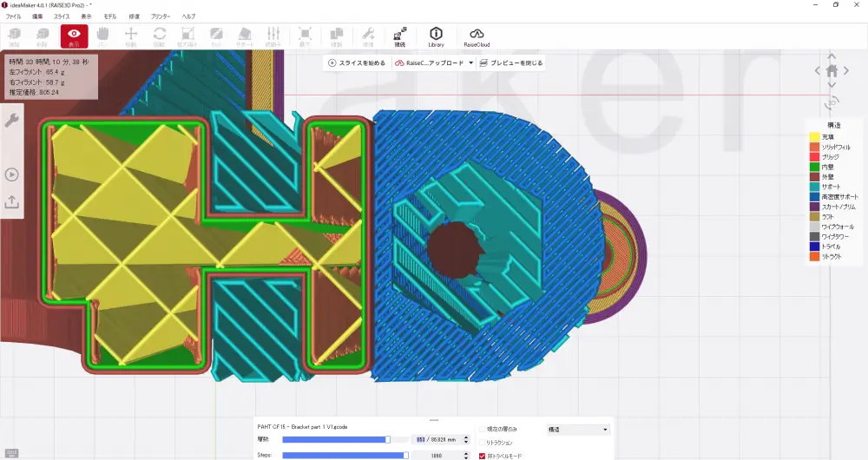Click the wrench settings icon on left sidebar
This screenshot has width=868, height=460.
click(x=11, y=121)
